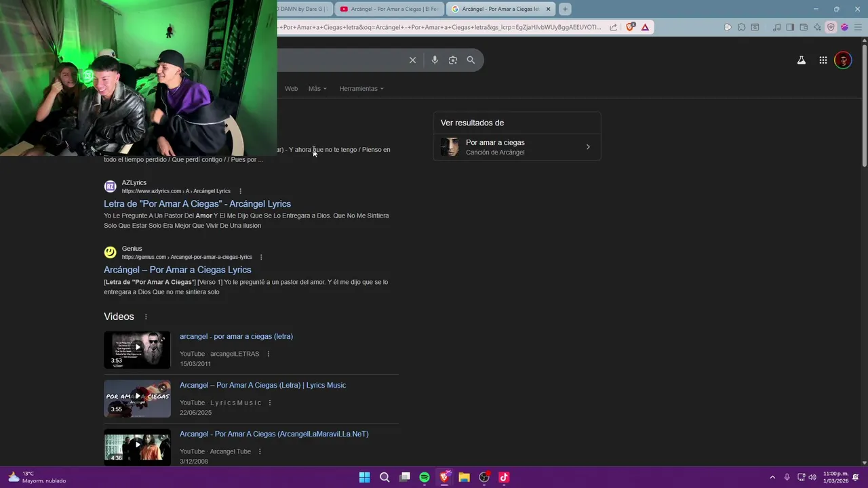Click the Genius site URL text
The image size is (868, 488).
coord(187,257)
